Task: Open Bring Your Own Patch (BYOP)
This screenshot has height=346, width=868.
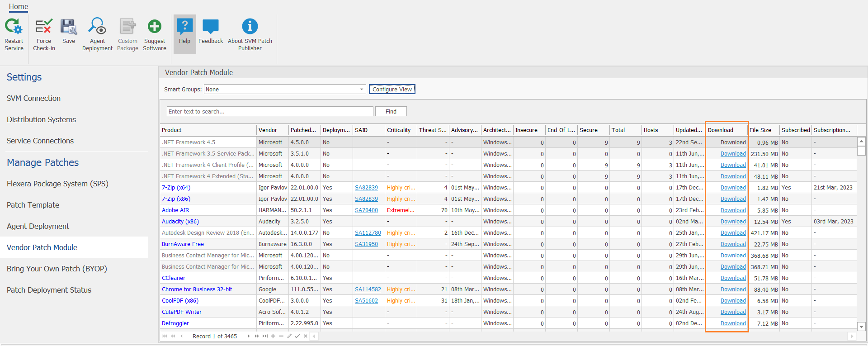Action: pos(57,269)
